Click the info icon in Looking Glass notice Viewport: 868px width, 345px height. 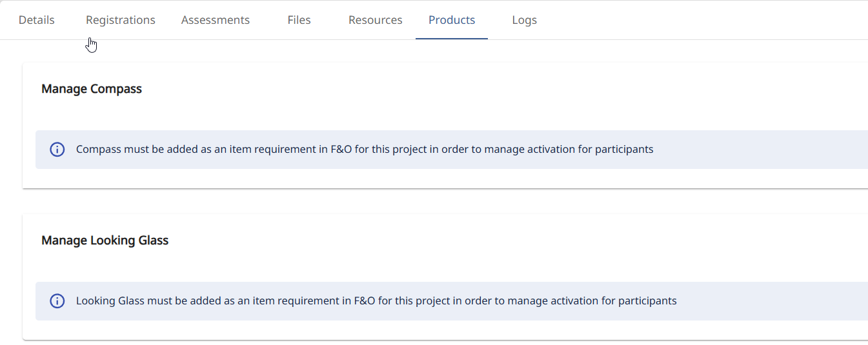(57, 301)
